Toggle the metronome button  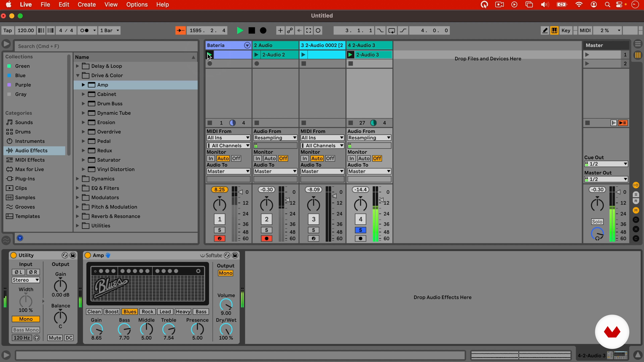coord(87,31)
